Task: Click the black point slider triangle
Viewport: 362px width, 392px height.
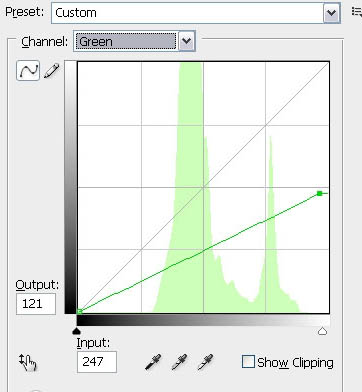Action: pos(77,331)
